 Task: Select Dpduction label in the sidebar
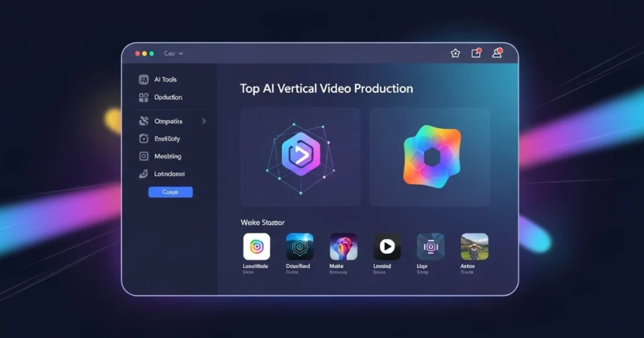168,97
